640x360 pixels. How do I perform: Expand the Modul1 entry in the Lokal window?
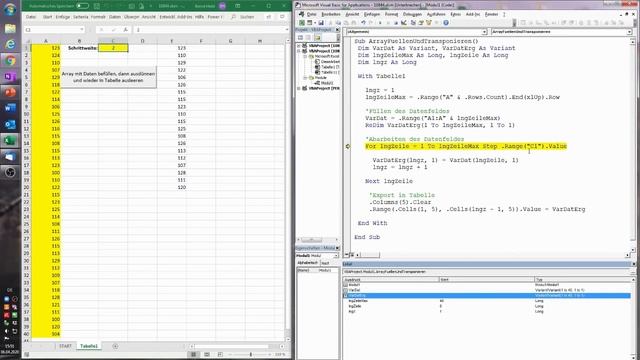coord(346,285)
